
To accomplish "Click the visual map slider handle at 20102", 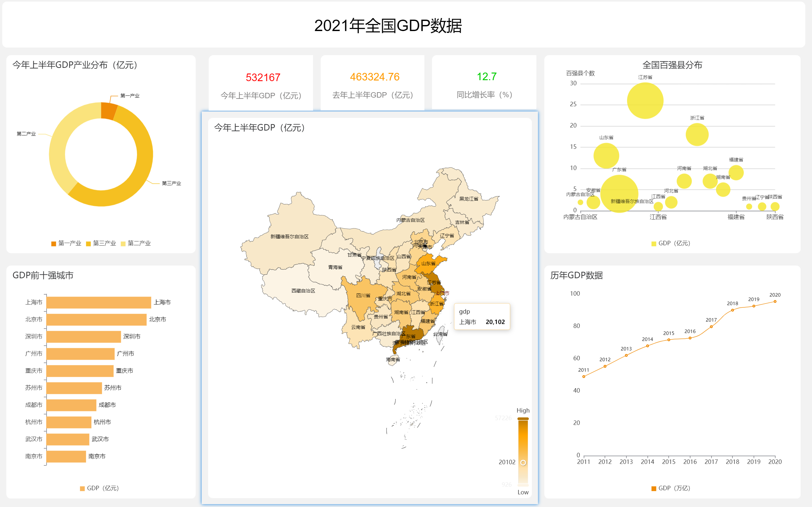I will tap(523, 463).
